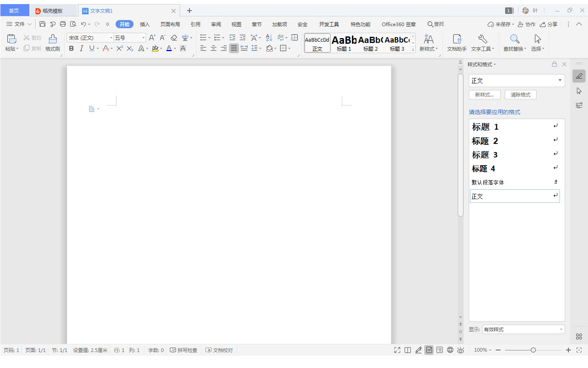Expand bullet list options arrow

point(209,38)
